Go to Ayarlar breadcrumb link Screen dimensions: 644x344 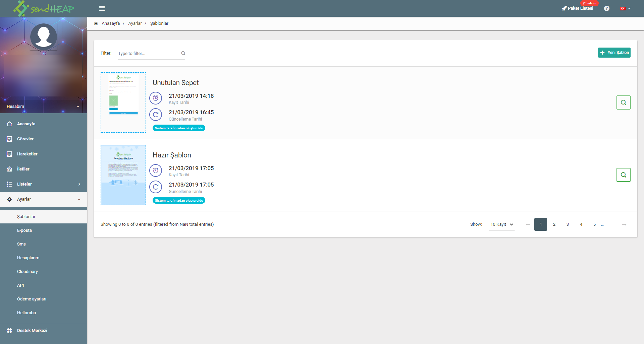click(x=135, y=23)
